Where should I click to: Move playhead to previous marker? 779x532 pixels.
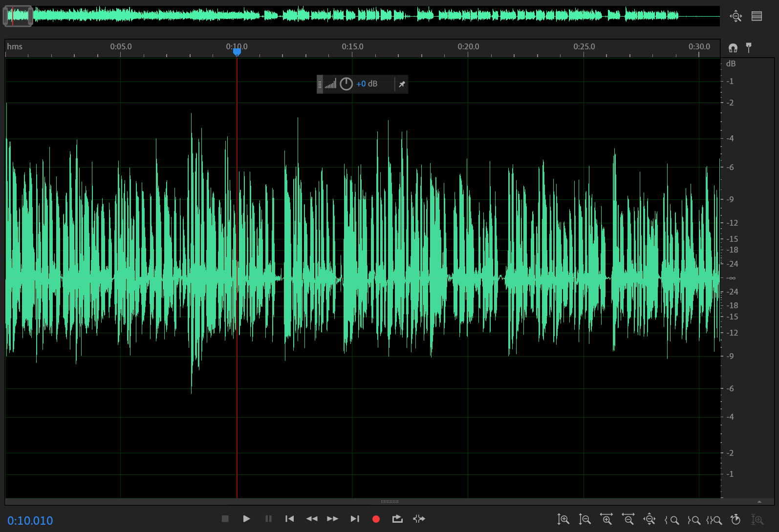point(290,519)
